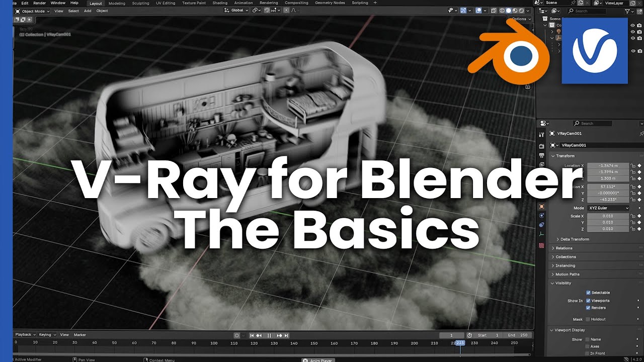The image size is (644, 362).
Task: Click the lock icon for Scale X
Action: (x=633, y=216)
